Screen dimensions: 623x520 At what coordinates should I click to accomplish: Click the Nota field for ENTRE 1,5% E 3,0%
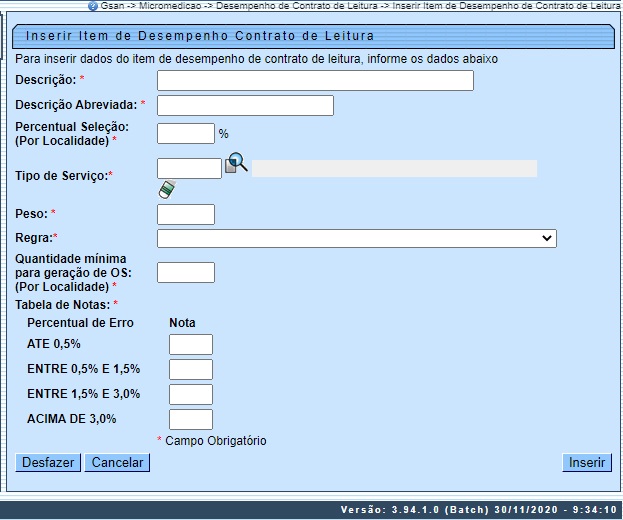pyautogui.click(x=191, y=394)
